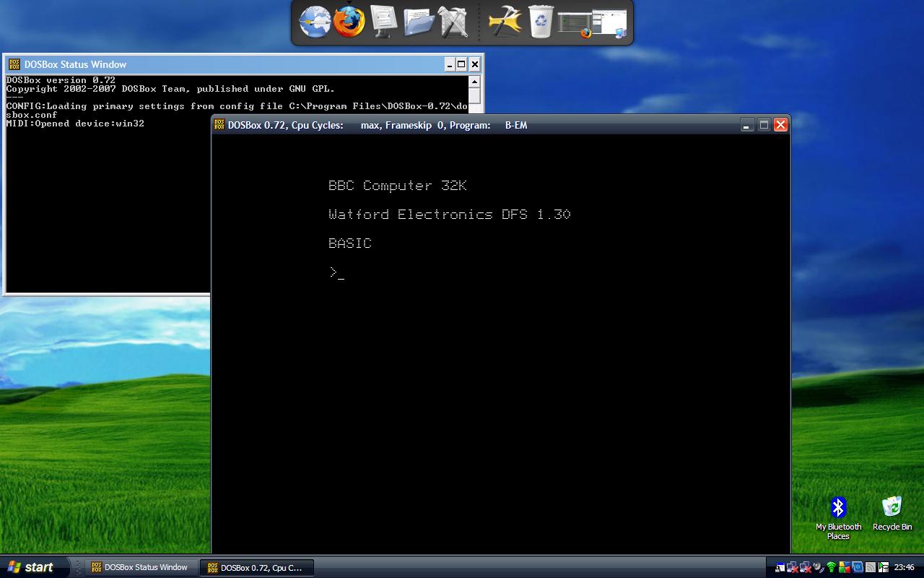Click the green wireless signal tray icon
Viewport: 924px width, 578px height.
[x=832, y=568]
